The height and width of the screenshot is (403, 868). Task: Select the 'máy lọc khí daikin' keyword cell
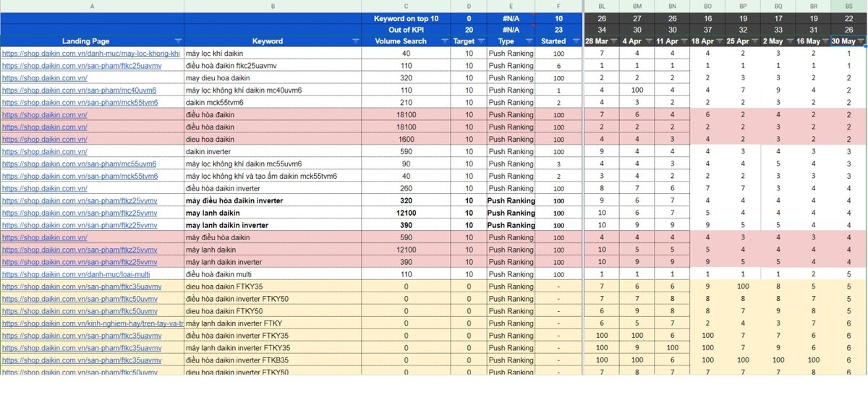click(x=273, y=54)
